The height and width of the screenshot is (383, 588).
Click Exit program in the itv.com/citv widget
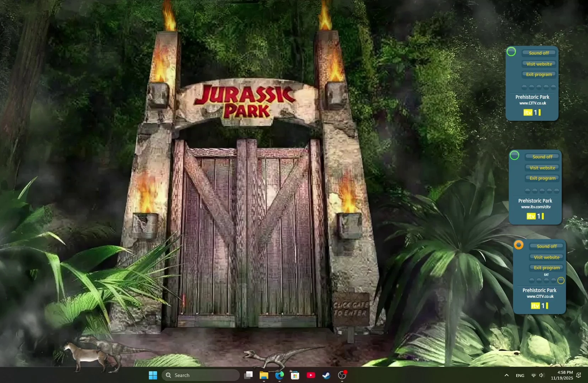coord(543,178)
